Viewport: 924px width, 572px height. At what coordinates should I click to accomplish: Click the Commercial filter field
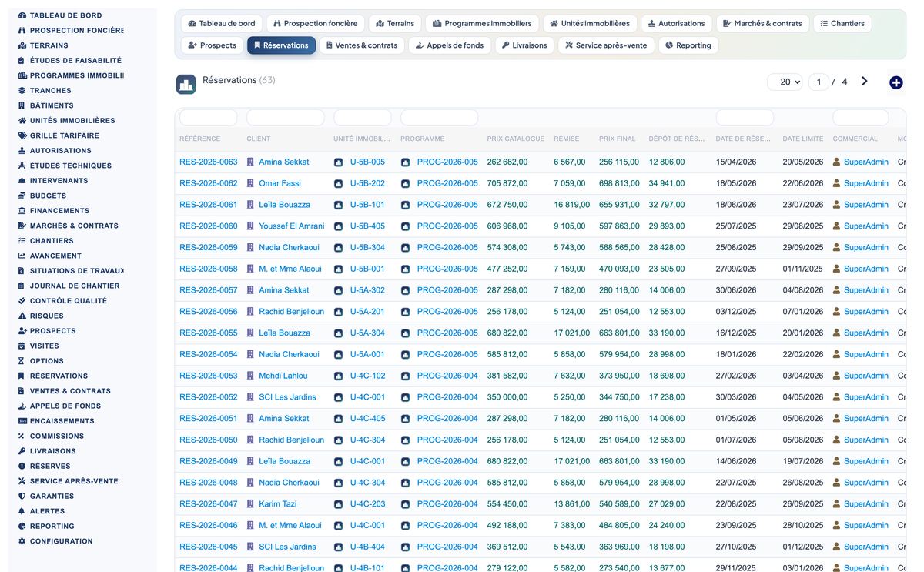[861, 118]
